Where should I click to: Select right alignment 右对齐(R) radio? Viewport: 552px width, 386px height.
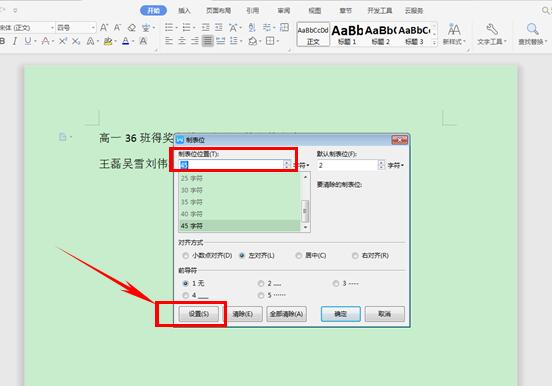pos(355,256)
